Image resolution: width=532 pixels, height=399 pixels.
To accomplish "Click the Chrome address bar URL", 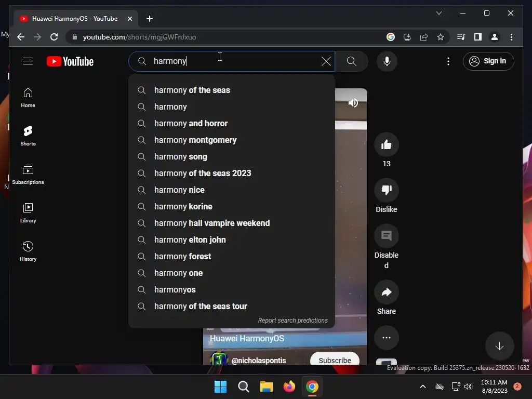I will click(x=139, y=37).
